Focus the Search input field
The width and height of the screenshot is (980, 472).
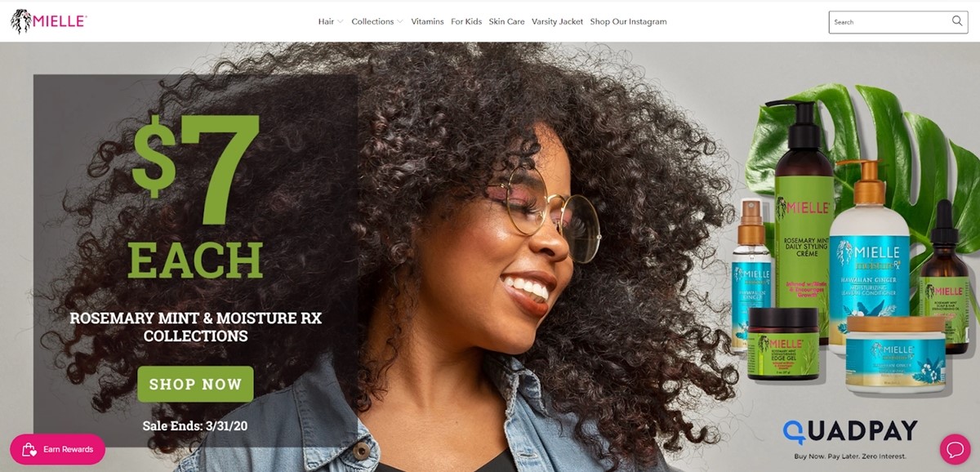pos(890,22)
